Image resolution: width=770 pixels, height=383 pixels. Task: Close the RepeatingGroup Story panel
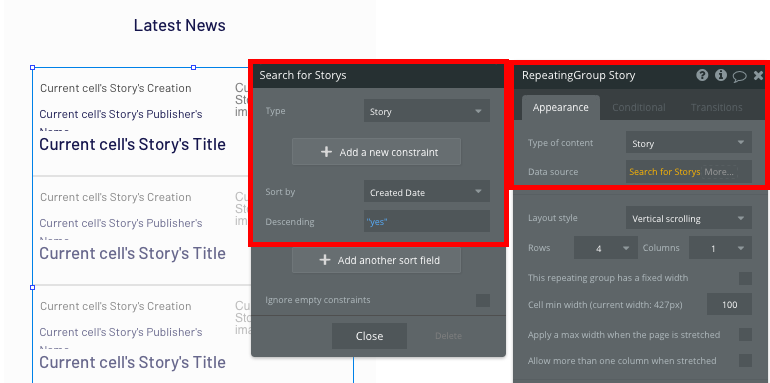click(x=758, y=75)
